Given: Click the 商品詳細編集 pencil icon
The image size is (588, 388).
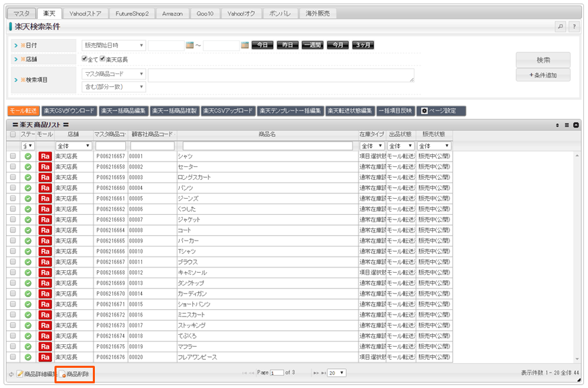Looking at the screenshot, I should tap(20, 374).
